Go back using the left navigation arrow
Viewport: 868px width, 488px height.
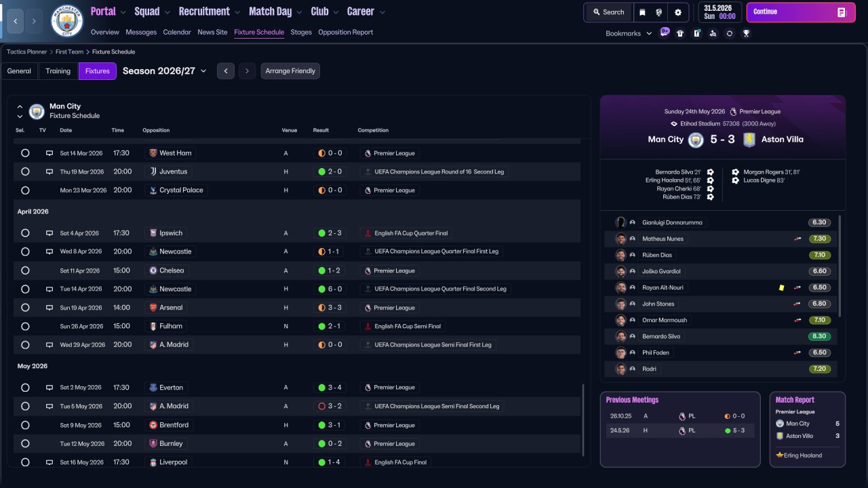16,21
